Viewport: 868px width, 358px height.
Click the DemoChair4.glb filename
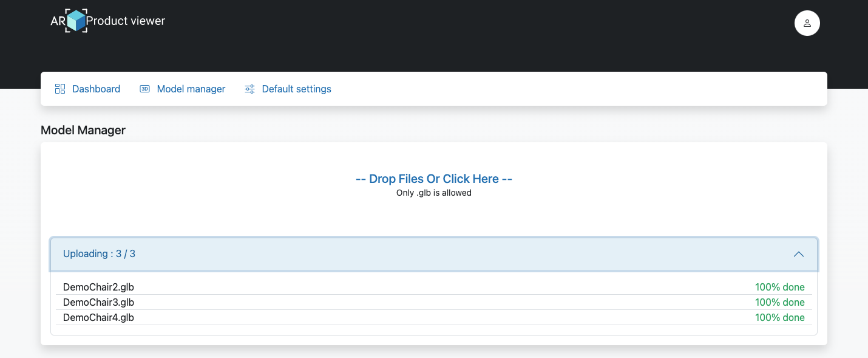coord(98,317)
